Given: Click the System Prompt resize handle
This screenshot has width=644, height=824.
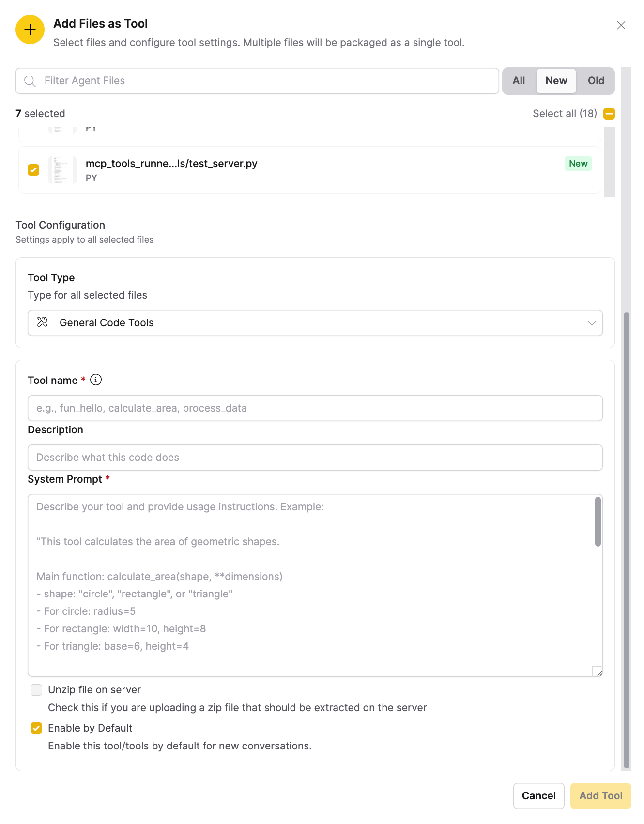Looking at the screenshot, I should click(x=598, y=671).
